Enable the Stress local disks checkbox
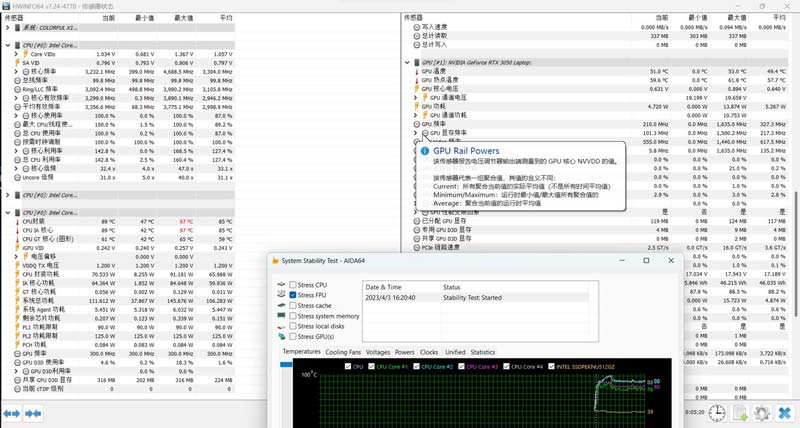 coord(293,326)
